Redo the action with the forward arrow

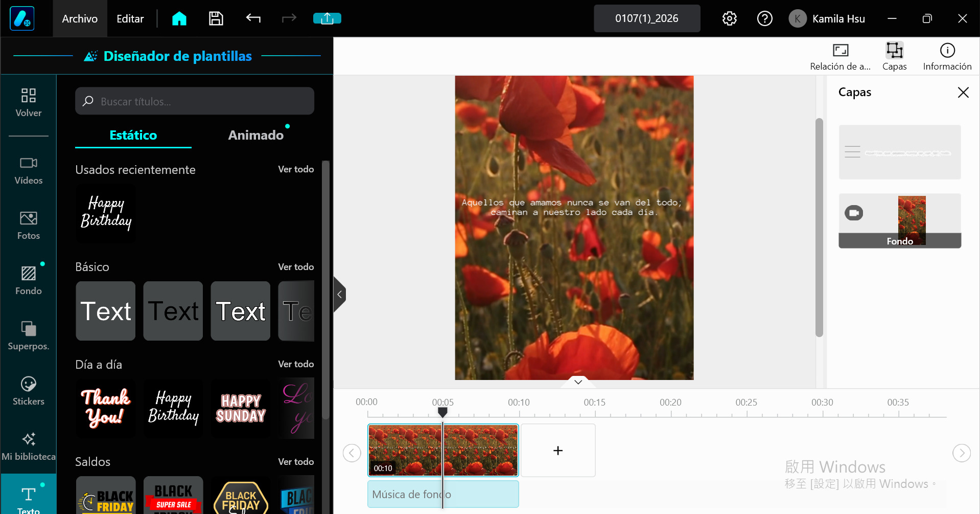pyautogui.click(x=289, y=19)
